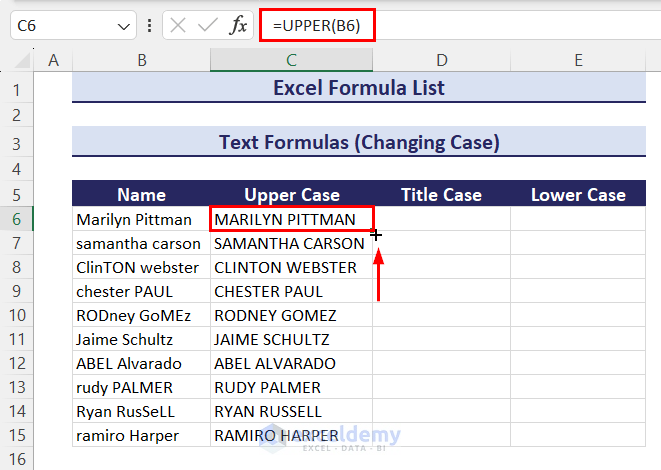Click the Excel Formula List title cell
The height and width of the screenshot is (470, 661).
(359, 87)
